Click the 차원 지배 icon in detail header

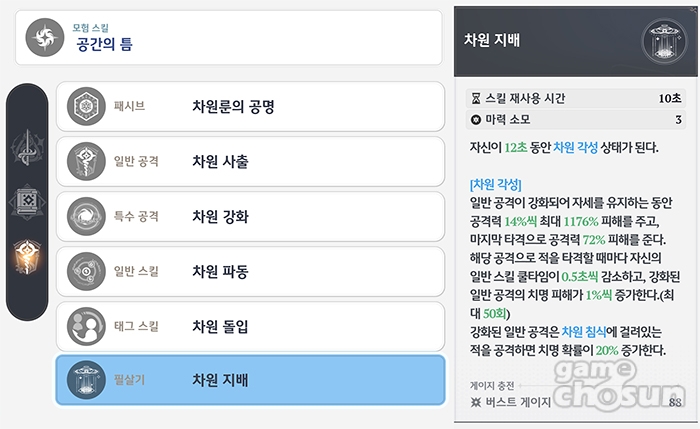[x=665, y=42]
